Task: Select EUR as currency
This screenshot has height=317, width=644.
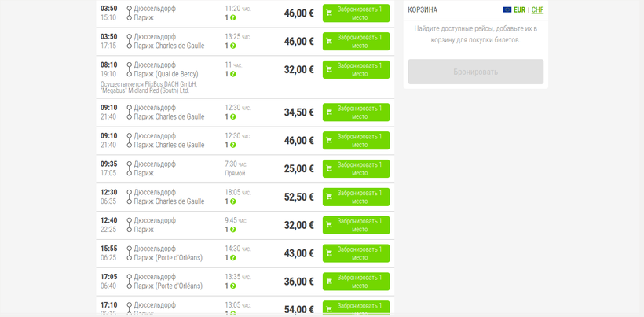Action: (x=520, y=10)
